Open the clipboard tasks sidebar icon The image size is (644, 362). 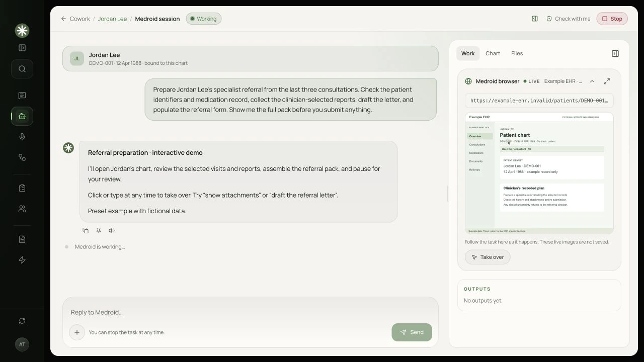(x=22, y=188)
